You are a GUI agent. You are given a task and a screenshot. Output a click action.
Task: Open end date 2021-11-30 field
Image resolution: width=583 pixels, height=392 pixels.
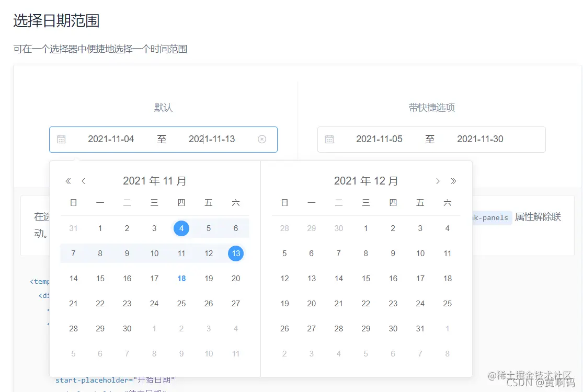480,139
